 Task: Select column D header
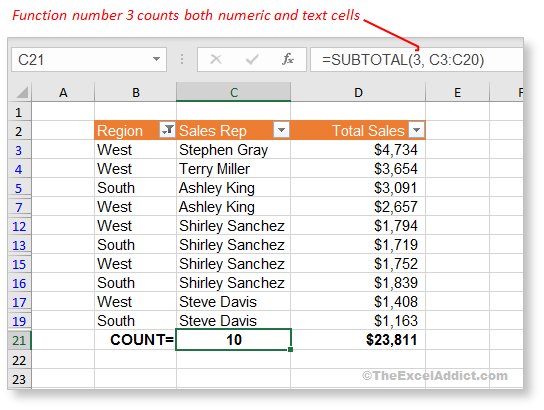click(358, 92)
